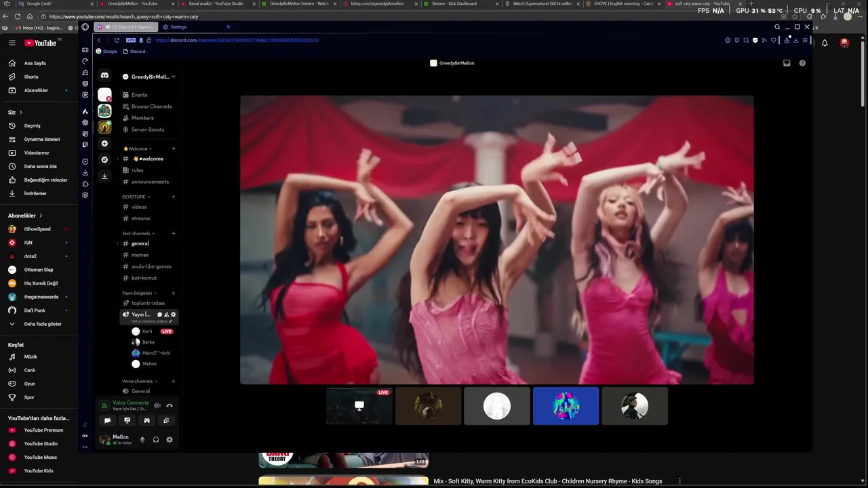Open chat icon on Yayın voice channel
This screenshot has height=488, width=868.
coord(160,314)
